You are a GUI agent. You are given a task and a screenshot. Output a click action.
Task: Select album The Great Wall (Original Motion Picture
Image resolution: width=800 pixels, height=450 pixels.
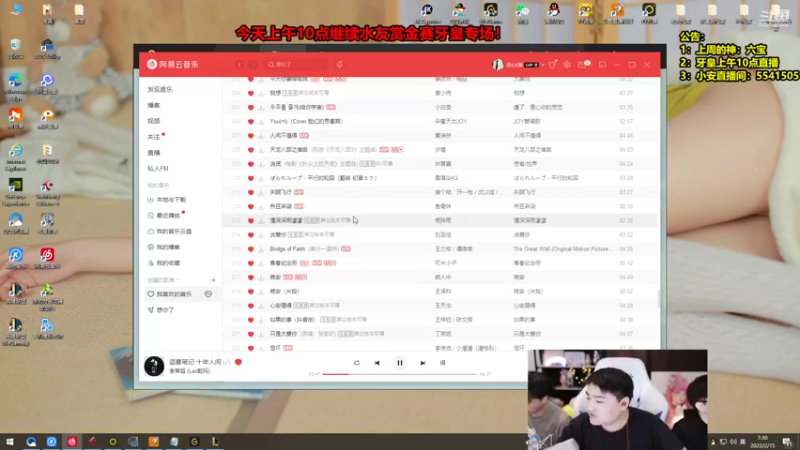click(x=561, y=249)
